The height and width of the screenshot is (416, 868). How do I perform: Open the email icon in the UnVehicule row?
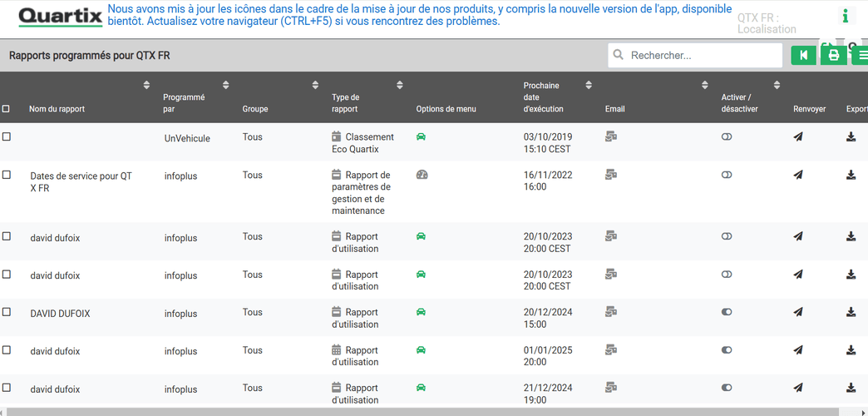coord(611,136)
